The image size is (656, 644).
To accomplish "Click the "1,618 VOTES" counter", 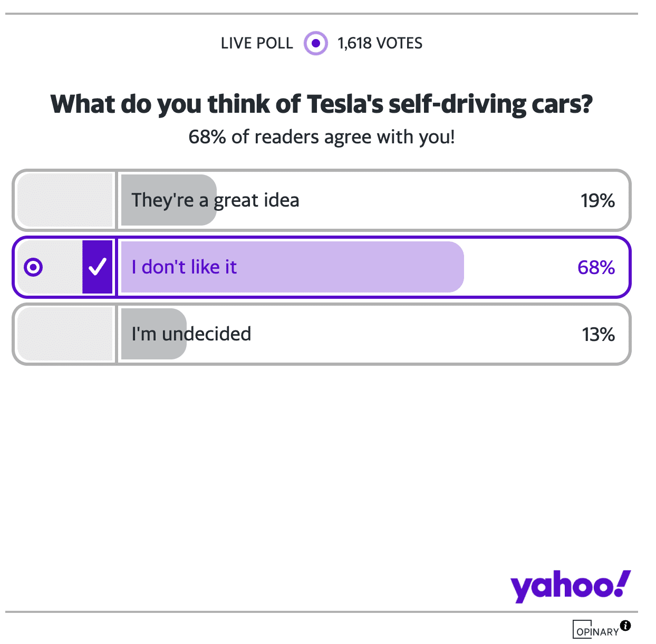I will pyautogui.click(x=380, y=43).
